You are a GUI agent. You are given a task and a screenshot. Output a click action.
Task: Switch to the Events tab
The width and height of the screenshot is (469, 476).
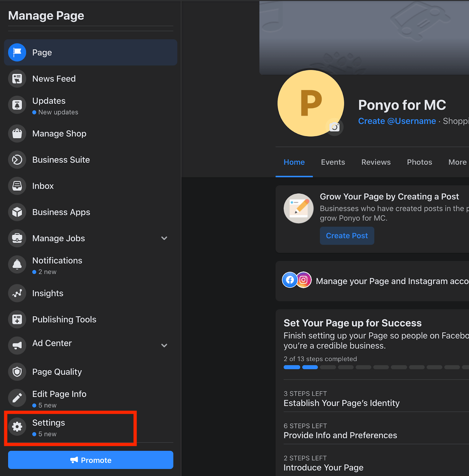(x=333, y=162)
